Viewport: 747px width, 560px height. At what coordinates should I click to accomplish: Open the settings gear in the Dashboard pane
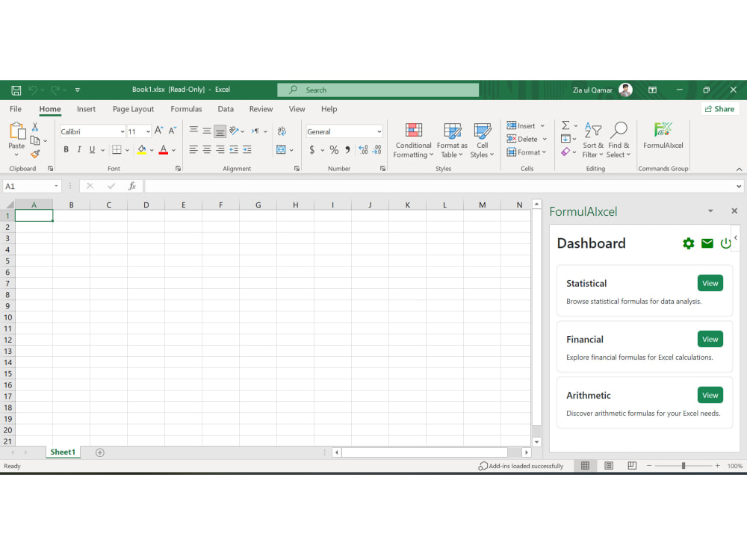point(688,243)
